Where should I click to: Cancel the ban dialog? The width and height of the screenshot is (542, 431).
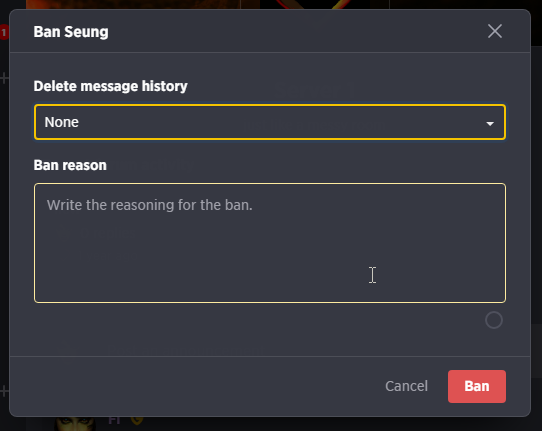point(406,386)
